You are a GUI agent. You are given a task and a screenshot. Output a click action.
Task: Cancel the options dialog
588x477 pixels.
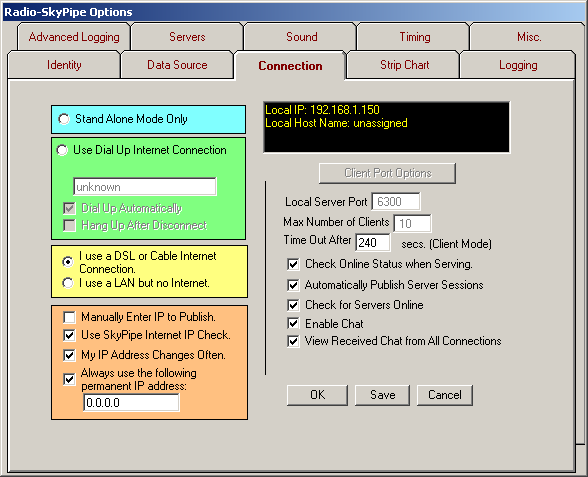click(445, 395)
